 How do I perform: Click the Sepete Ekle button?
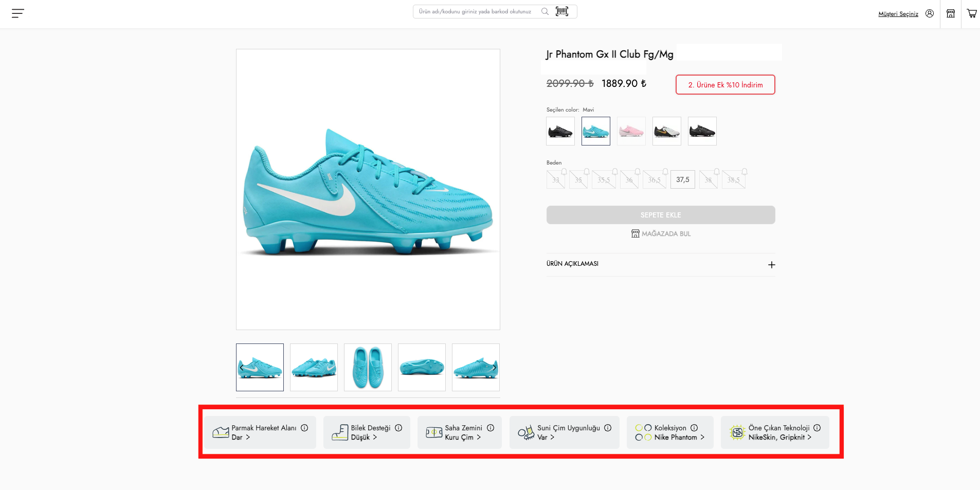coord(660,215)
